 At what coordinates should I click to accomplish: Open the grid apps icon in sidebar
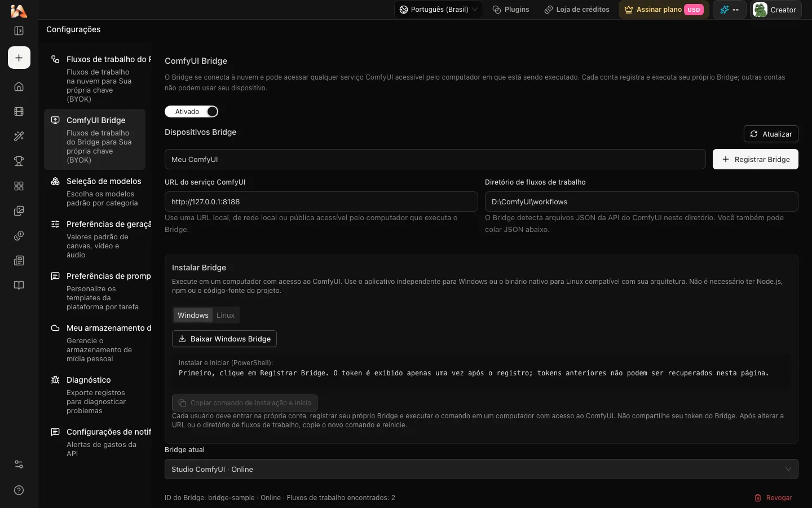coord(19,186)
